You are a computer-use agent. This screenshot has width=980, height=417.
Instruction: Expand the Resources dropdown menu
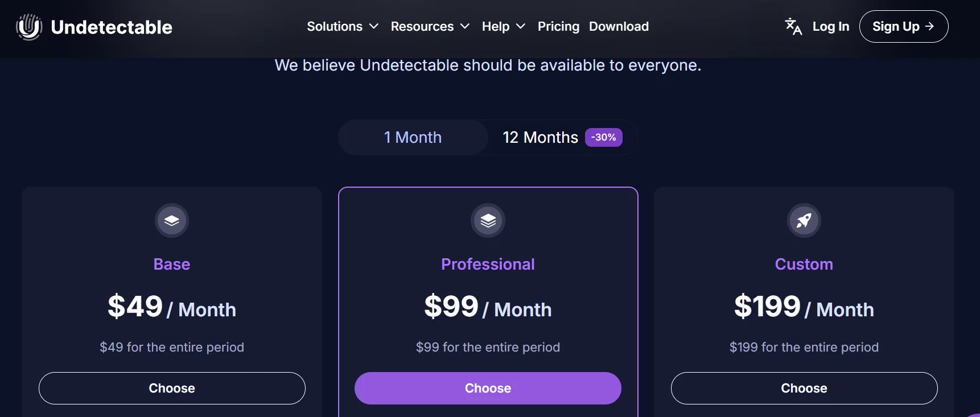point(430,26)
